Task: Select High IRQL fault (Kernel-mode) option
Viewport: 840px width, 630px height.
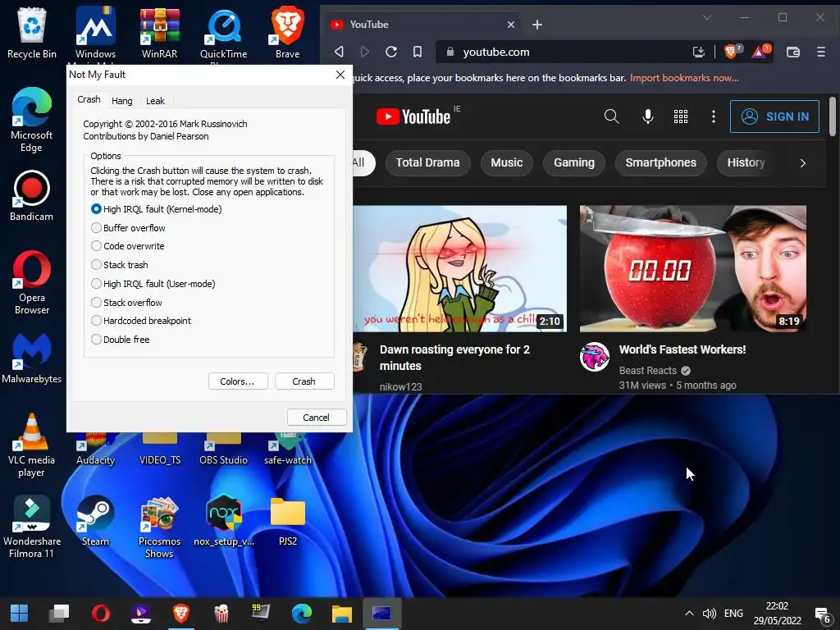Action: click(157, 209)
